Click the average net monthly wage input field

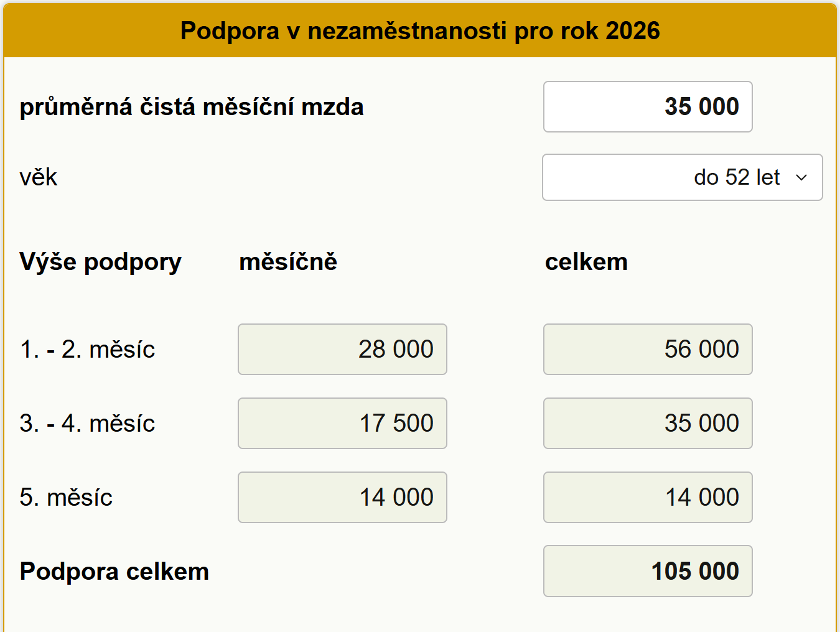tap(647, 106)
